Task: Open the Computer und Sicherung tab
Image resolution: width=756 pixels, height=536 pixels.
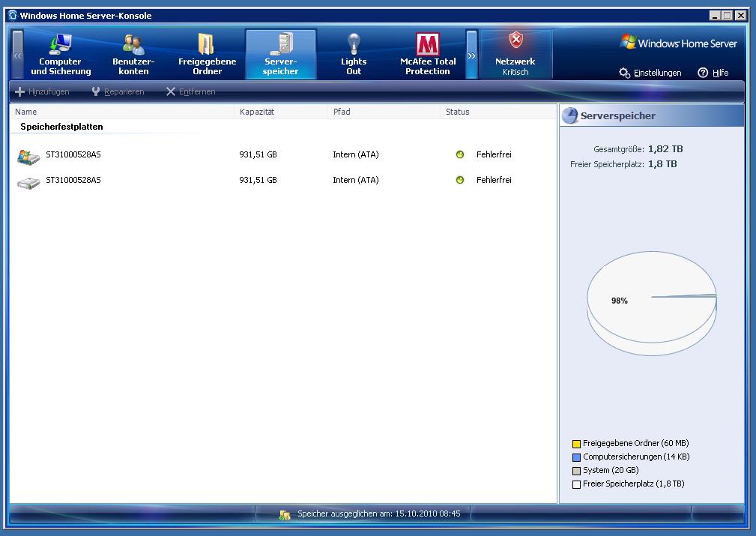Action: (x=61, y=55)
